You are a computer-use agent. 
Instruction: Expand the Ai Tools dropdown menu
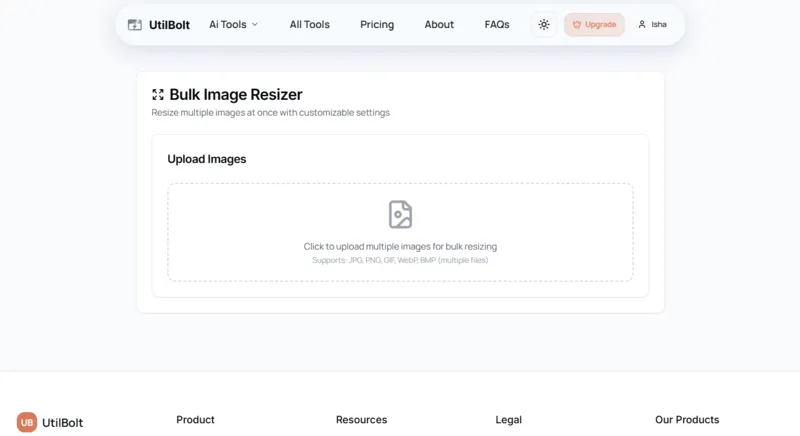pyautogui.click(x=233, y=24)
